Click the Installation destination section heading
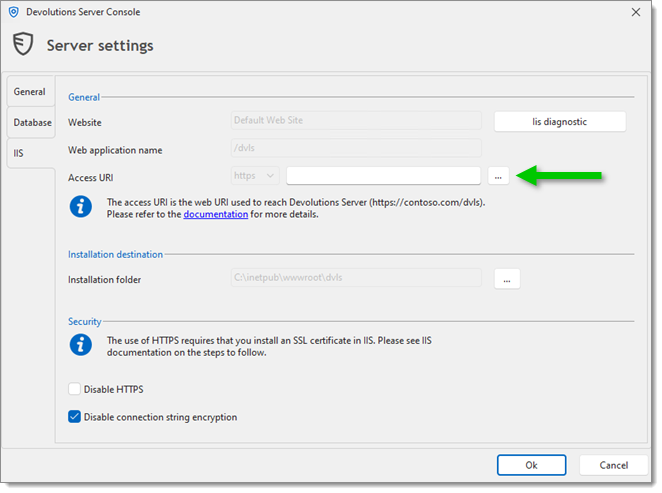This screenshot has width=662, height=493. click(x=115, y=255)
